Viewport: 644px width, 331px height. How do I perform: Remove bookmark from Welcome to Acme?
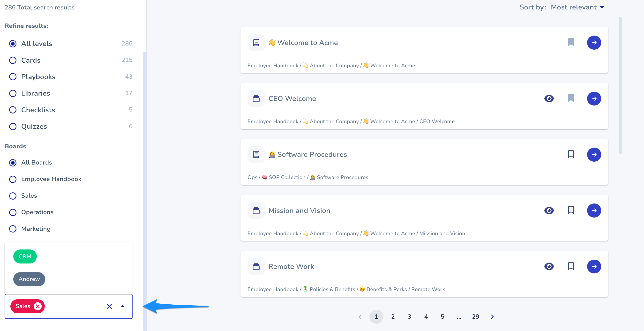coord(571,42)
